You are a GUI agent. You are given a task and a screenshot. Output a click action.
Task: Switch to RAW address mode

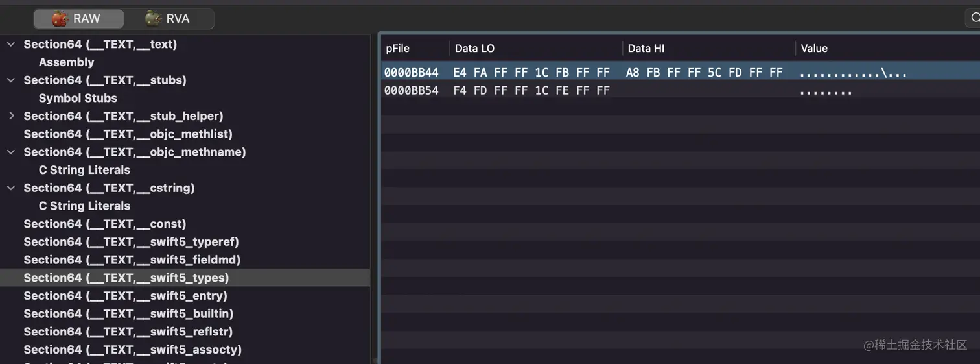point(78,19)
